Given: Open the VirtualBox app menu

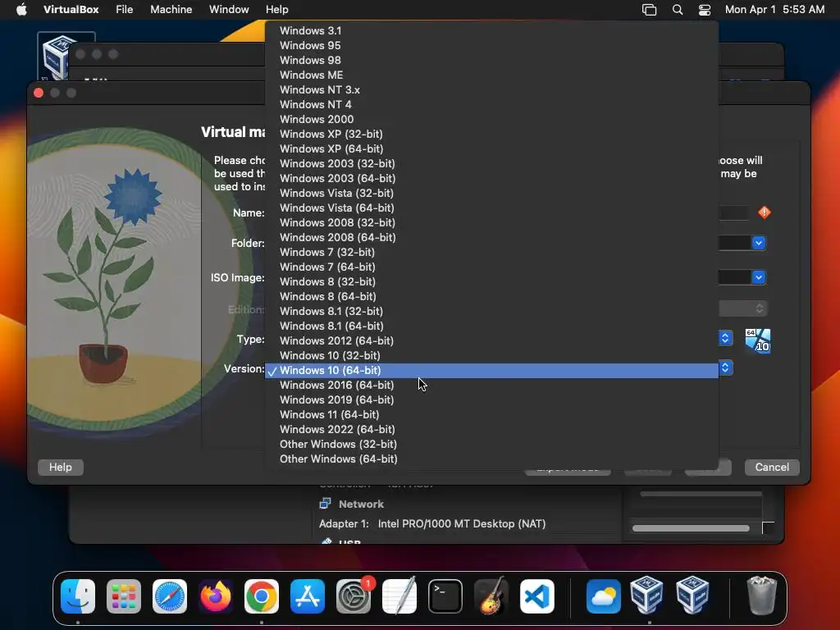Looking at the screenshot, I should click(71, 10).
